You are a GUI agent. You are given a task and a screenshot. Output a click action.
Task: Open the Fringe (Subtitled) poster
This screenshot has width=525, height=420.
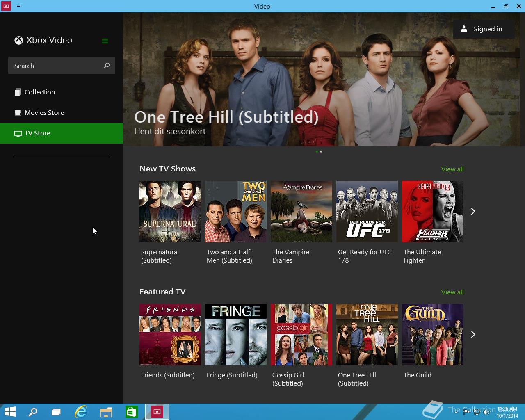point(236,335)
